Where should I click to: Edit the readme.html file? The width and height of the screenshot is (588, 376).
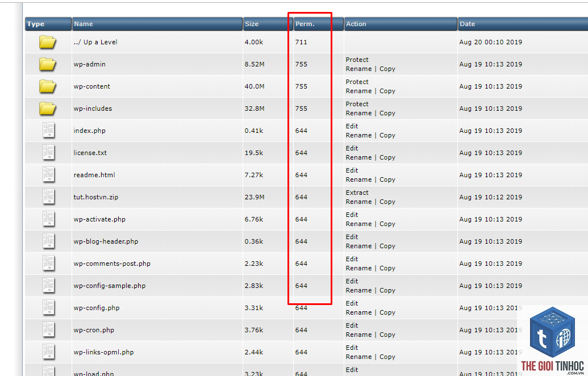pos(352,170)
